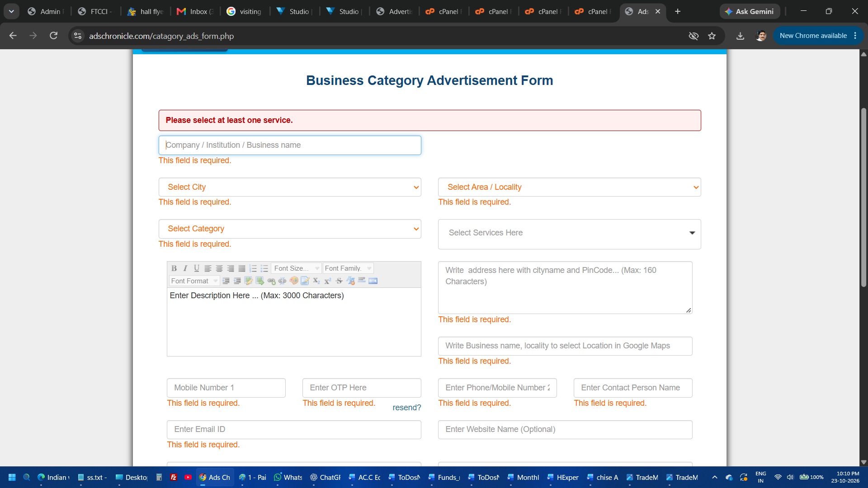Add hyperlink with editor link icon
This screenshot has height=488, width=868.
tap(271, 281)
